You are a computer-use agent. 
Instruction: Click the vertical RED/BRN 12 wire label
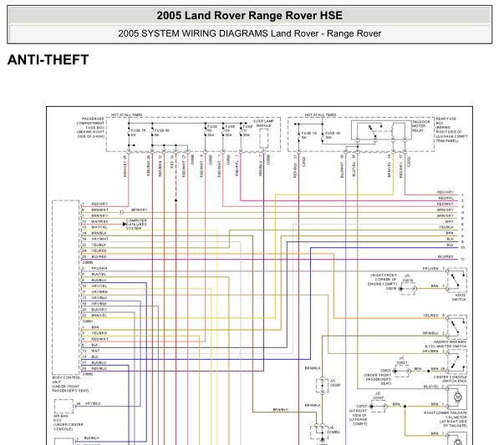tap(160, 166)
